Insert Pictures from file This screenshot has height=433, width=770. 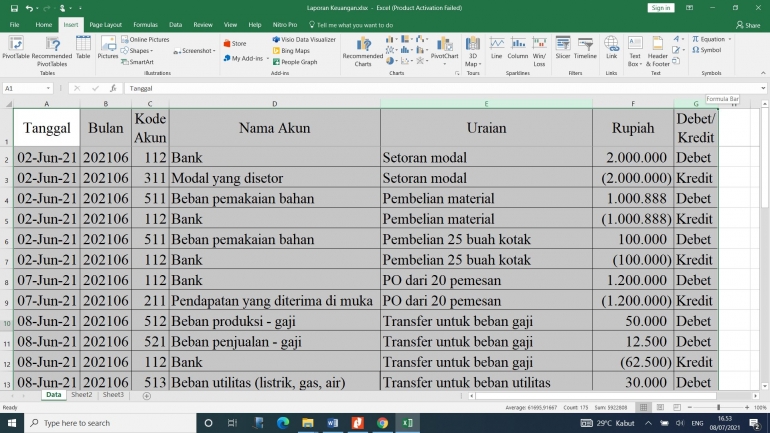coord(108,48)
